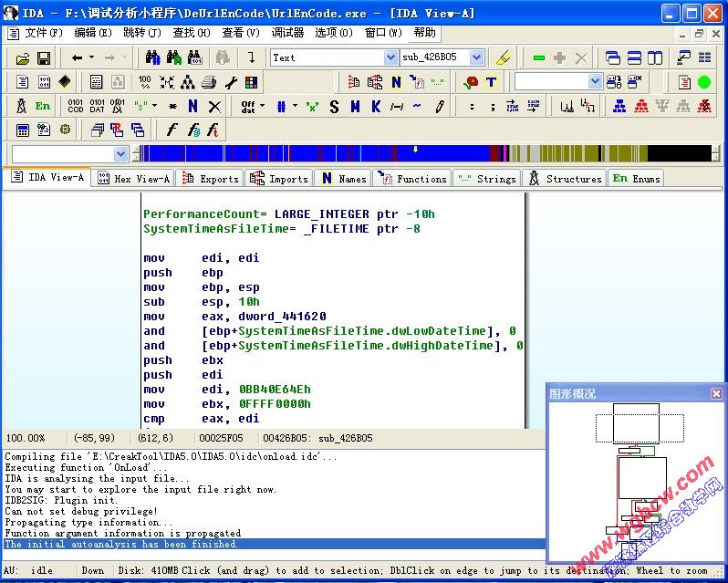The width and height of the screenshot is (728, 583).
Task: Click the colon comment icon
Action: click(x=472, y=108)
